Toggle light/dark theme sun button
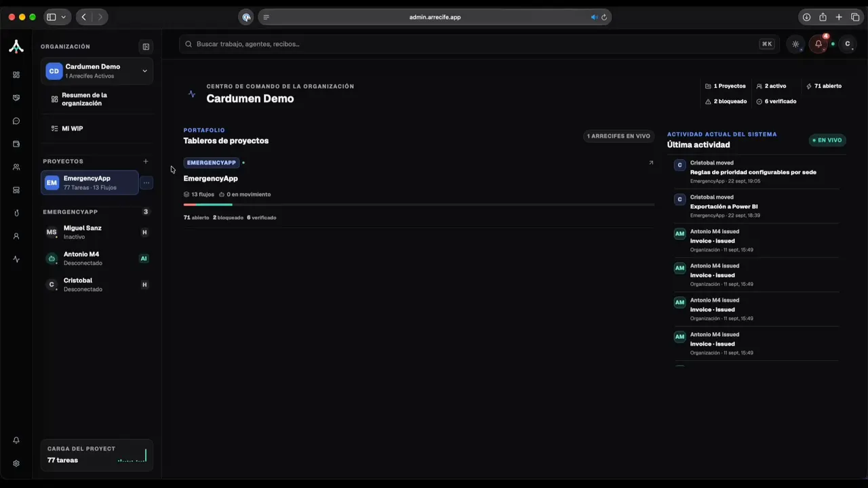 [x=795, y=44]
